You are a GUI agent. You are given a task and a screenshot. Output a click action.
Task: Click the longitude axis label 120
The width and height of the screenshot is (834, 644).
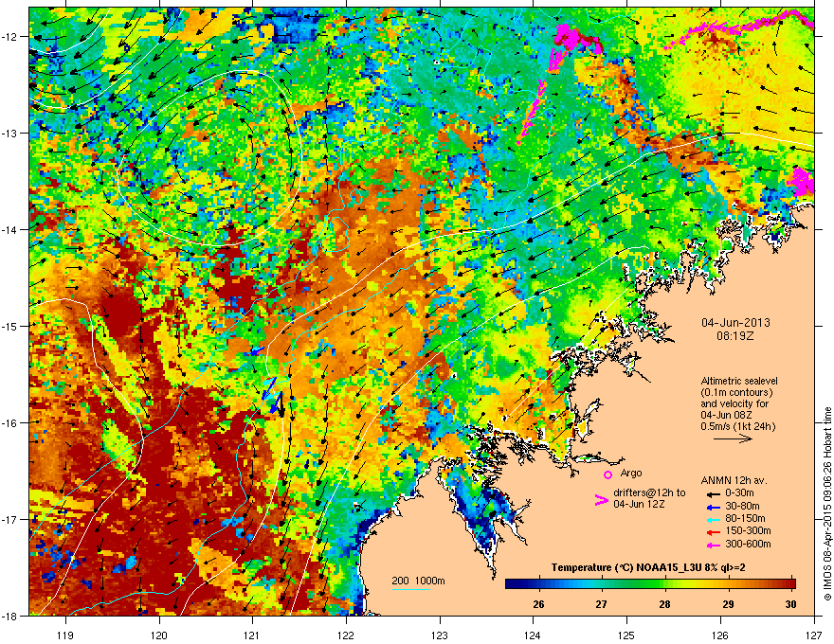159,635
